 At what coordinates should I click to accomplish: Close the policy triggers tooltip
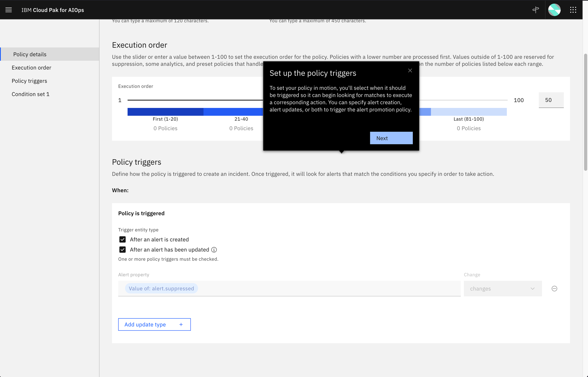point(410,71)
